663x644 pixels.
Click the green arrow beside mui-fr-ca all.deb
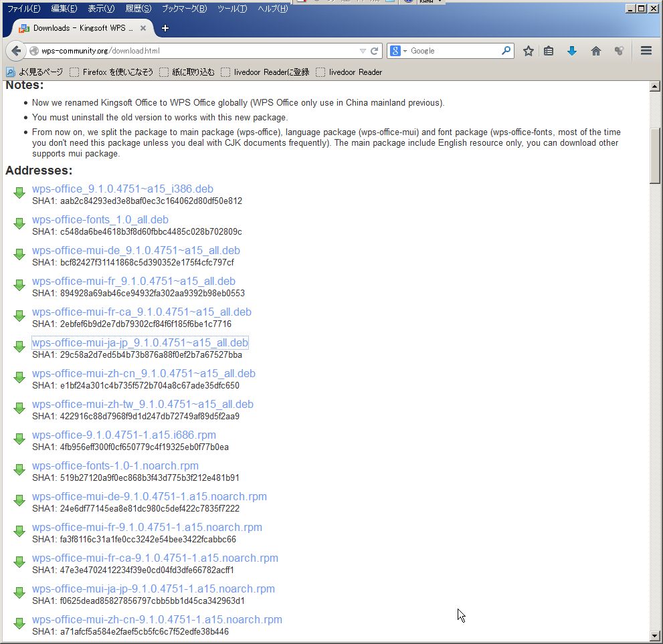(x=19, y=316)
